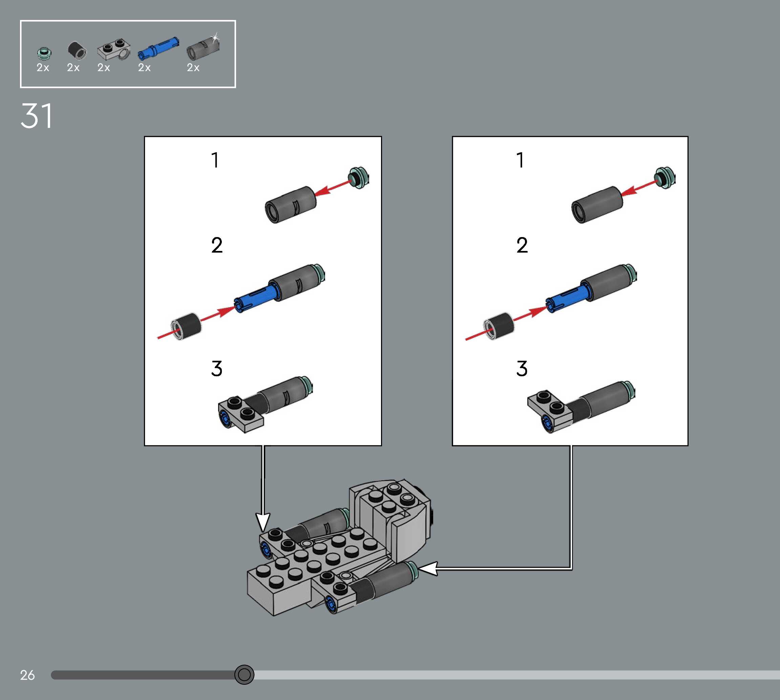Click the blue long friction pin icon
The width and height of the screenshot is (780, 700).
(x=158, y=48)
